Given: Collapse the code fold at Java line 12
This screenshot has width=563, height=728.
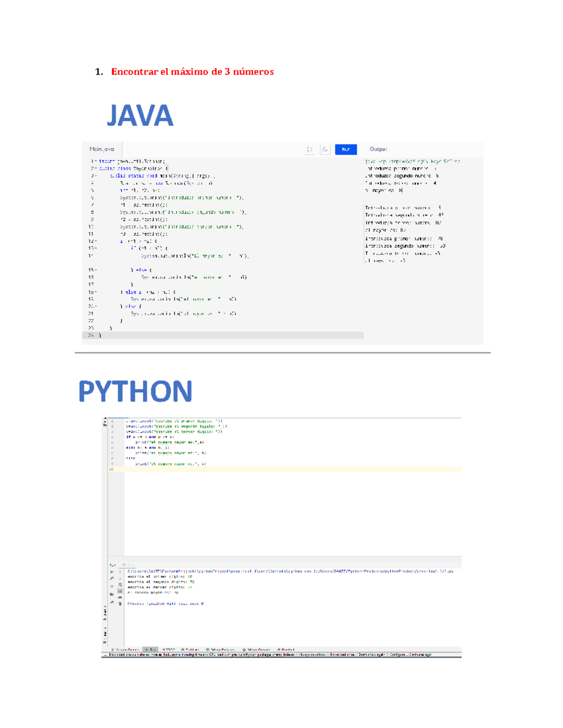Looking at the screenshot, I should tap(96, 241).
